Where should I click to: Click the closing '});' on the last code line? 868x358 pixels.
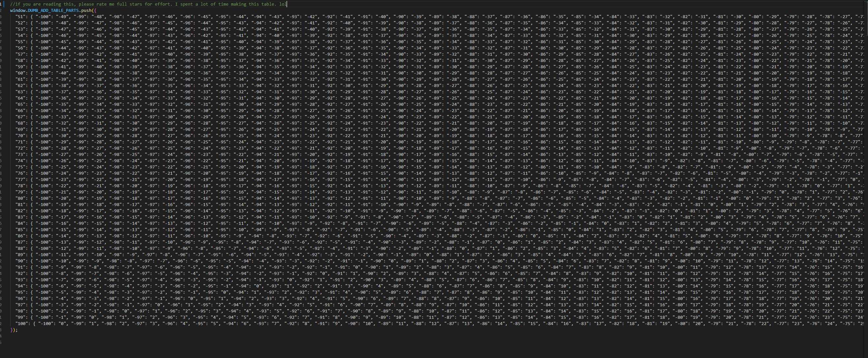pos(14,330)
